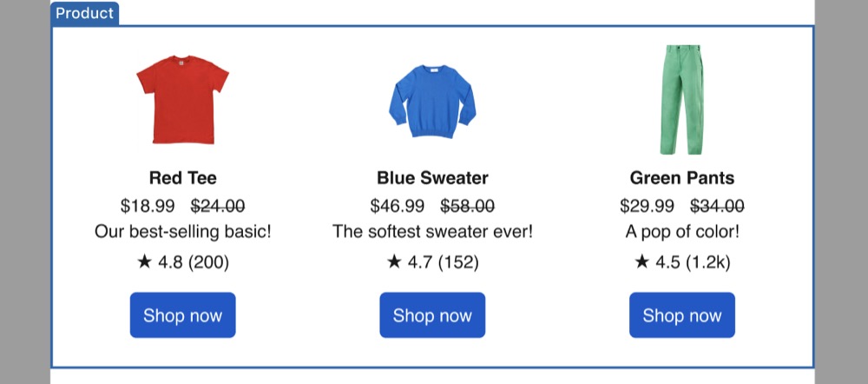The width and height of the screenshot is (868, 384).
Task: Click the star icon beside 4.7 rating
Action: click(x=394, y=262)
